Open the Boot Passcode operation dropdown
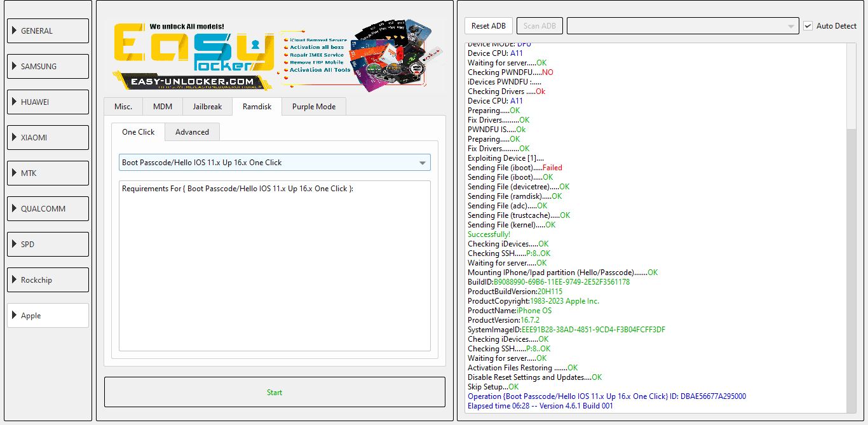Screen dimensions: 868x425 pyautogui.click(x=275, y=163)
